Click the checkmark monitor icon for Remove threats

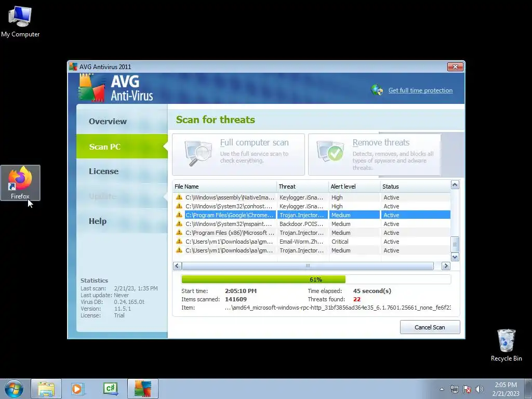[x=330, y=151]
